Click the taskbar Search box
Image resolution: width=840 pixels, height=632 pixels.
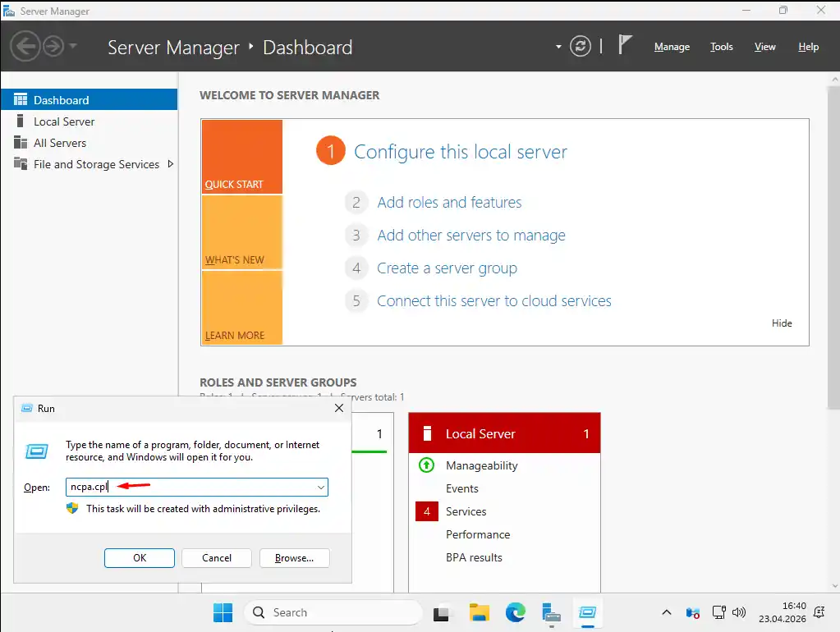coord(333,612)
